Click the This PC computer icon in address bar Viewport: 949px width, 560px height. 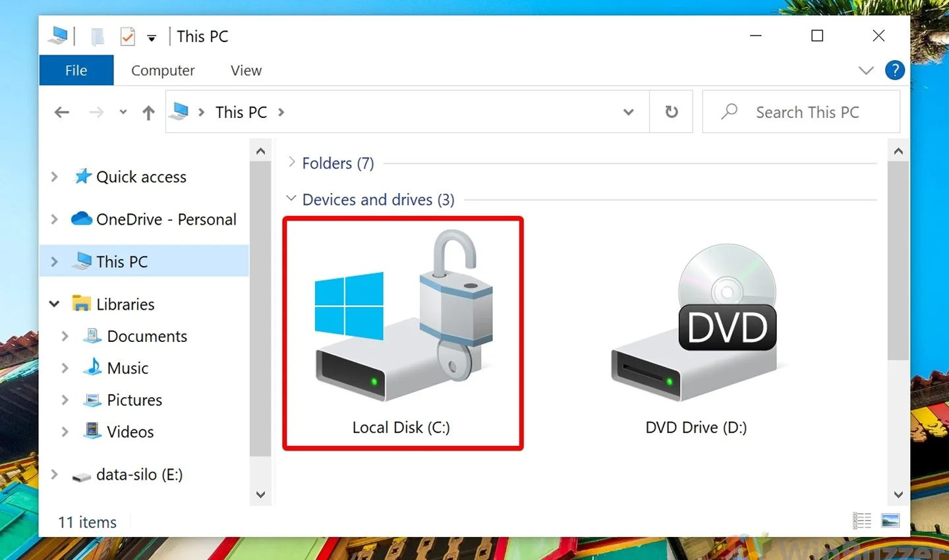pyautogui.click(x=179, y=111)
